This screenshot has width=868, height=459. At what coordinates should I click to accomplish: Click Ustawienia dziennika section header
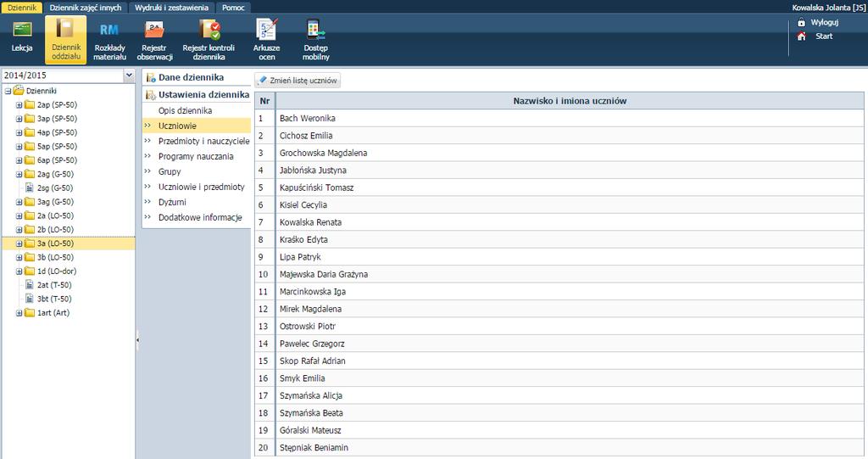197,95
